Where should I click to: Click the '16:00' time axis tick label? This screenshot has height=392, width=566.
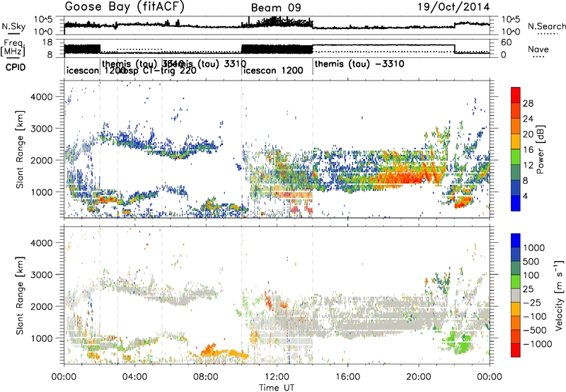(x=347, y=377)
